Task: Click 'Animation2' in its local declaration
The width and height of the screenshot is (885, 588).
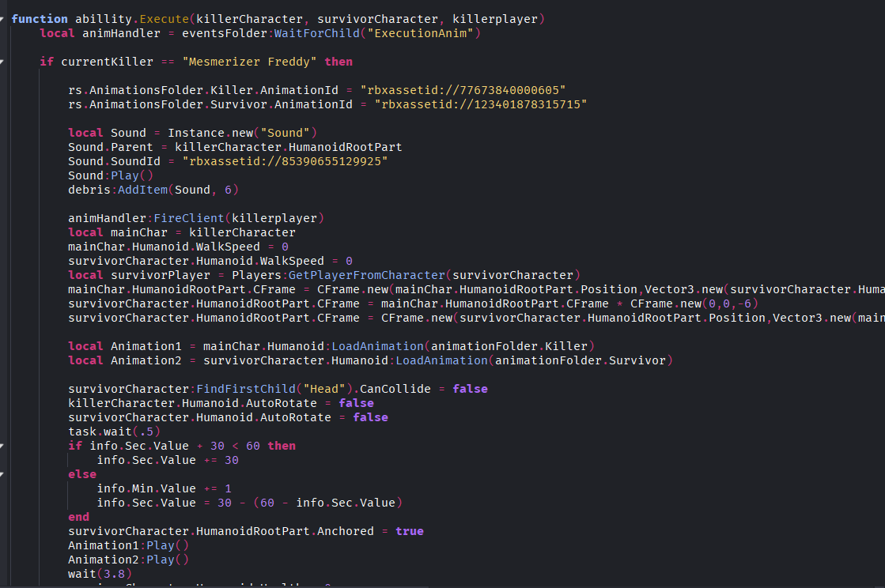Action: tap(146, 360)
